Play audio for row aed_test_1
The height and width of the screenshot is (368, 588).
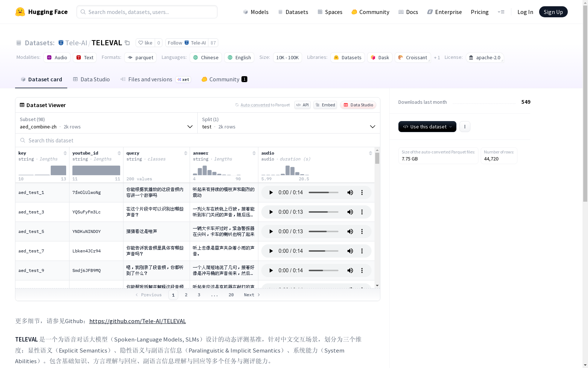click(271, 192)
